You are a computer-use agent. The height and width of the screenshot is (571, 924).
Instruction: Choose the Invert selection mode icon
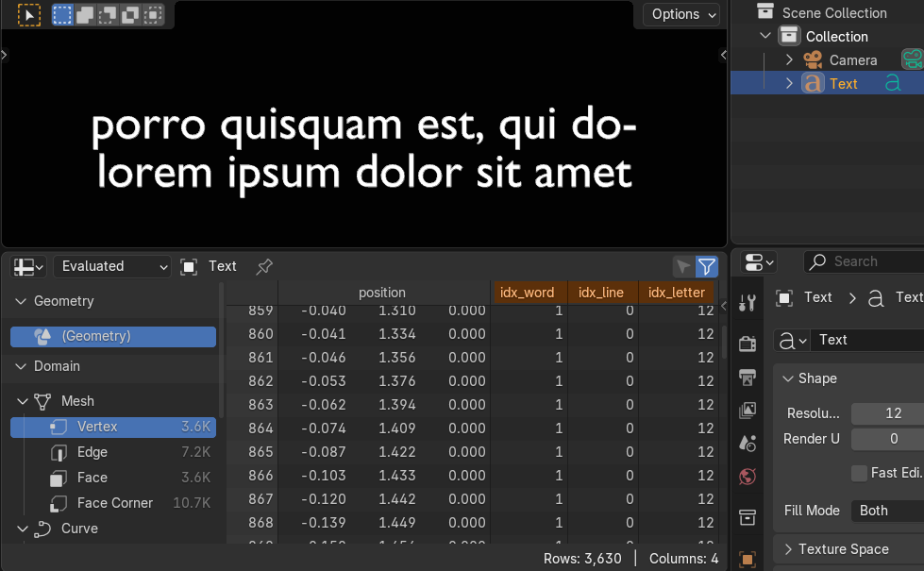pyautogui.click(x=129, y=15)
